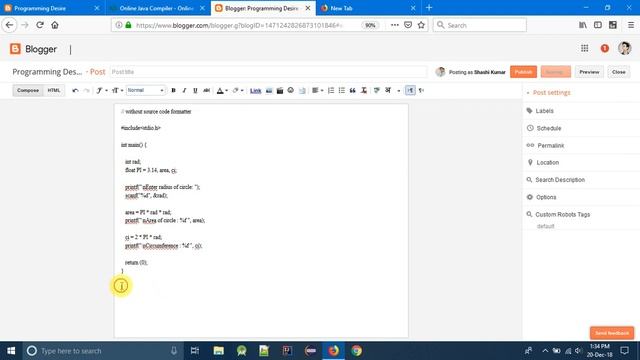Open the text color picker

point(222,91)
